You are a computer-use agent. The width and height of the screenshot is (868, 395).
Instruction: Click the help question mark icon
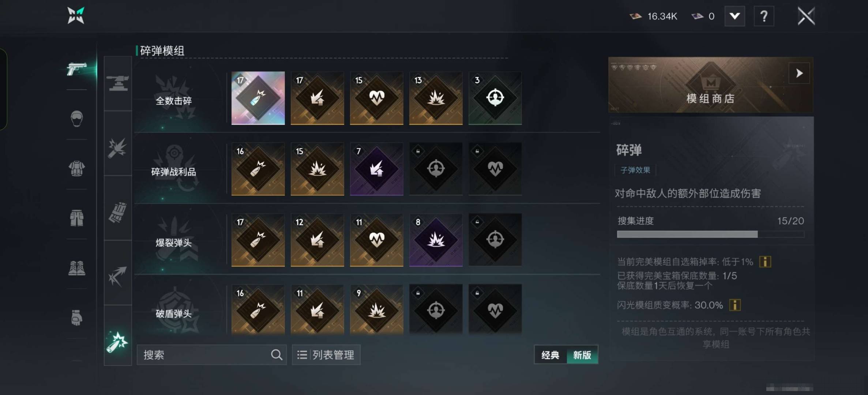[764, 16]
